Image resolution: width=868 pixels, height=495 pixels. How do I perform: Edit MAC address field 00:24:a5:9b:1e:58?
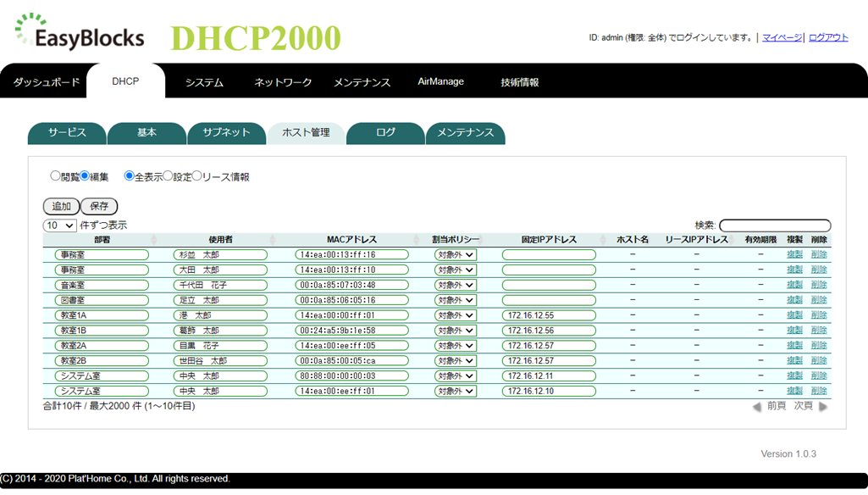(x=352, y=331)
